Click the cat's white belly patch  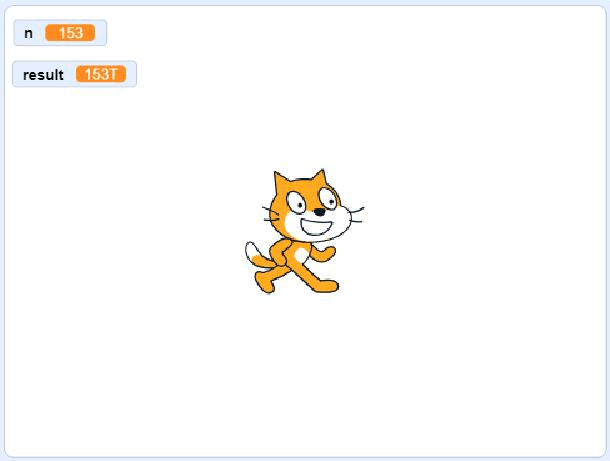pyautogui.click(x=300, y=256)
